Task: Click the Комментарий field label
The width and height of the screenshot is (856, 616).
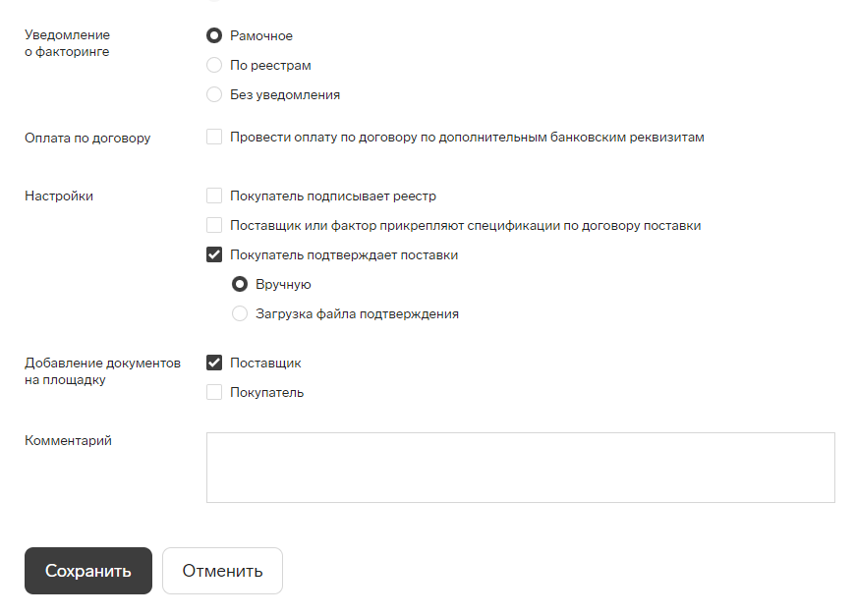Action: (68, 440)
